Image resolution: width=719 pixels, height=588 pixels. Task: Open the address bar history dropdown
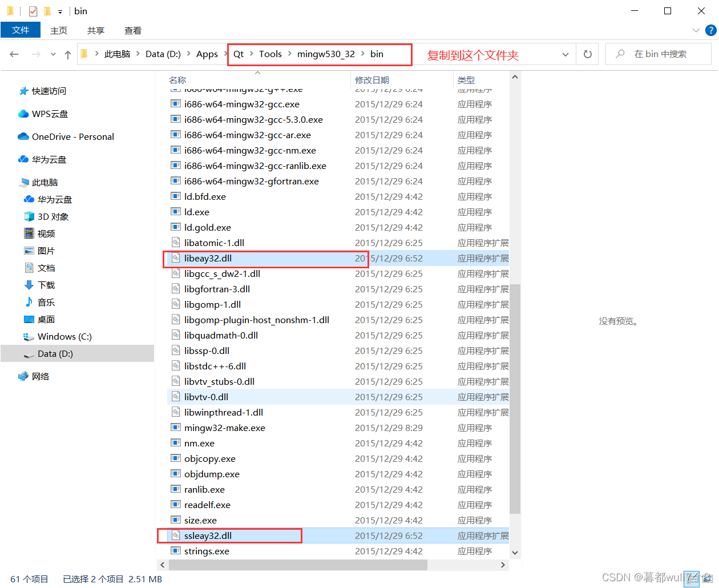click(565, 54)
